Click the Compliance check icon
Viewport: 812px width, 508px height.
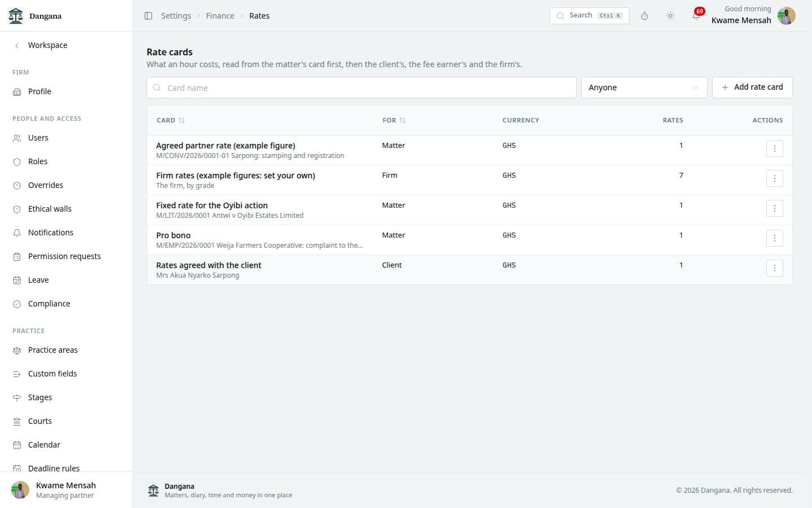17,304
